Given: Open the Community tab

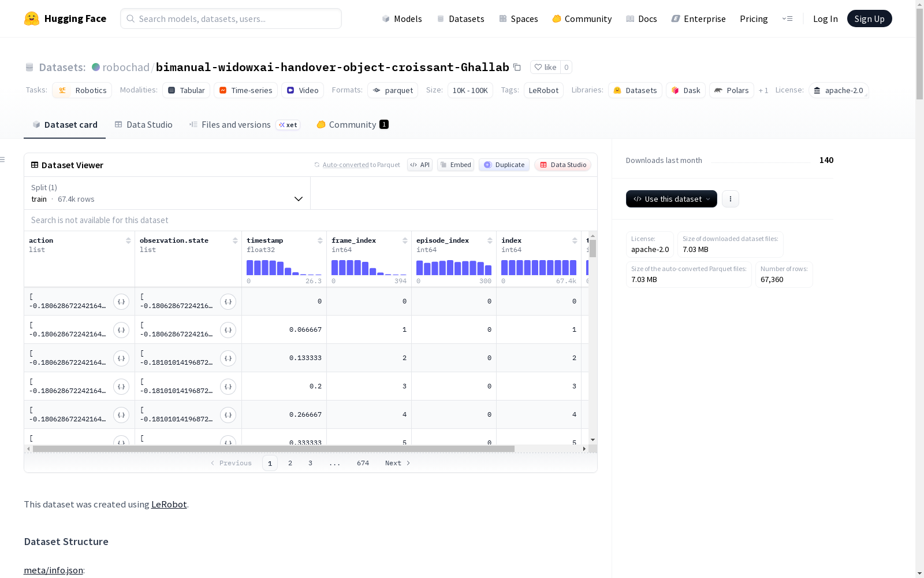Looking at the screenshot, I should point(352,124).
